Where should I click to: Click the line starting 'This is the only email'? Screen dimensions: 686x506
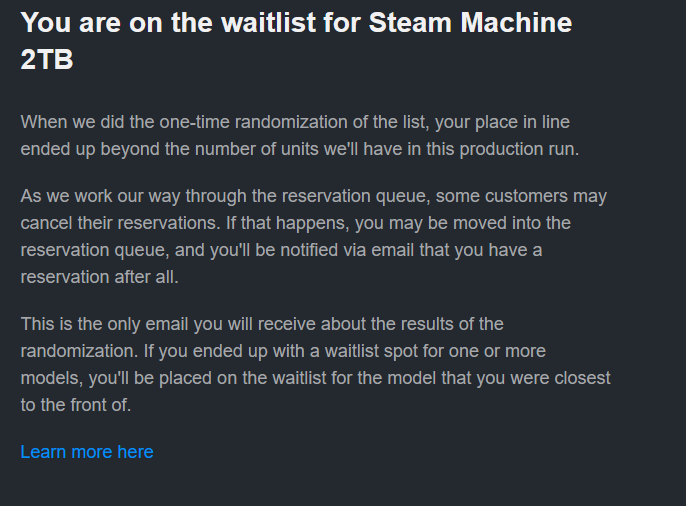pos(262,324)
